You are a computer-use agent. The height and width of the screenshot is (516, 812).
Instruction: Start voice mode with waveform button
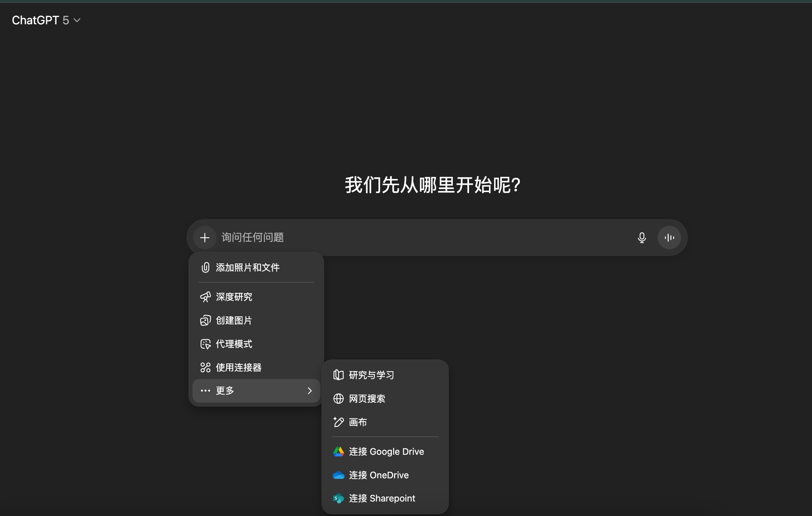point(669,238)
